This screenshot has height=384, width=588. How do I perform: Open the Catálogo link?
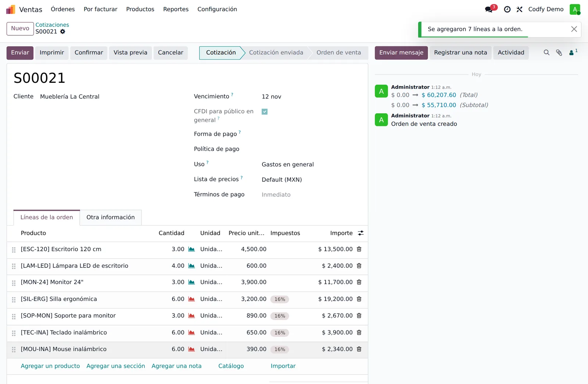pyautogui.click(x=231, y=366)
